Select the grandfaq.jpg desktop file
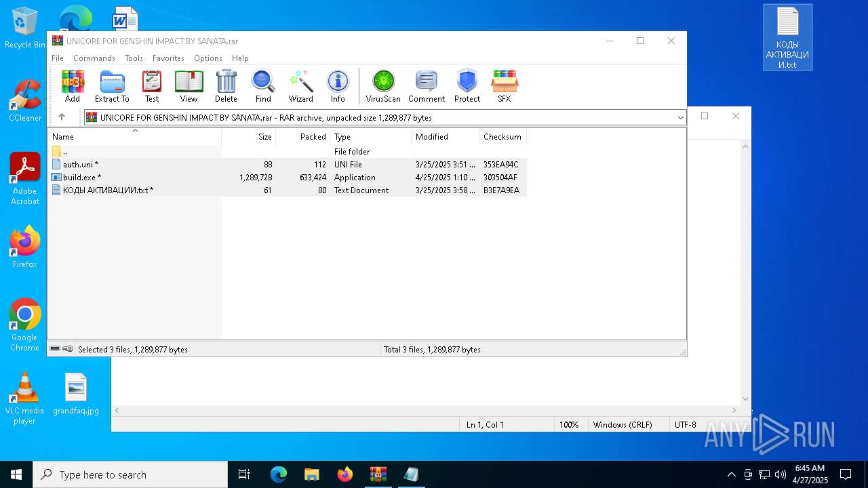 tap(76, 393)
